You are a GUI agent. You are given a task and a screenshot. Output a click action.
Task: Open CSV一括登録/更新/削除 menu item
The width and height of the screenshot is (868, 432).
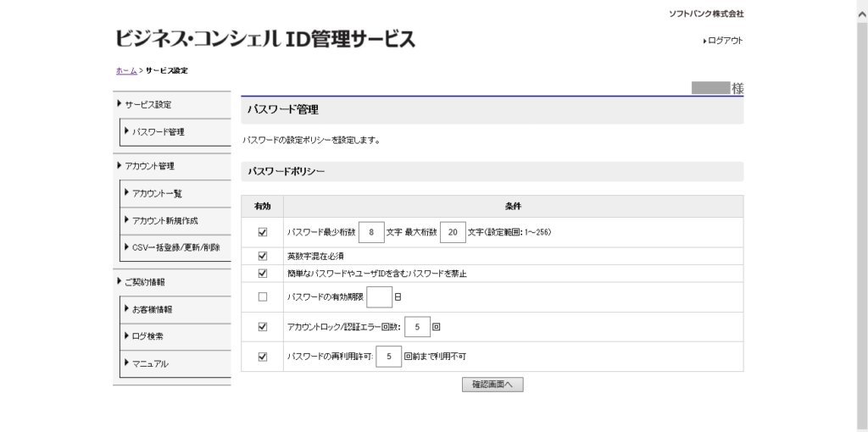pyautogui.click(x=176, y=248)
